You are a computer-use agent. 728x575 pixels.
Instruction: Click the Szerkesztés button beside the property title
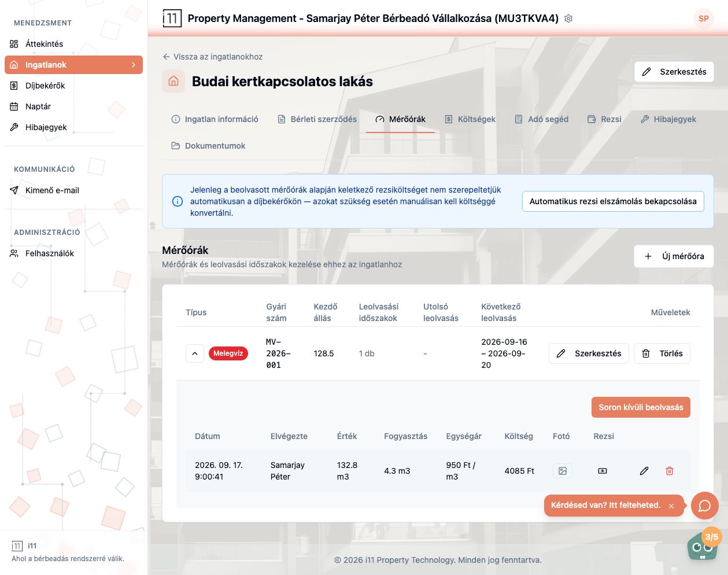tap(674, 72)
